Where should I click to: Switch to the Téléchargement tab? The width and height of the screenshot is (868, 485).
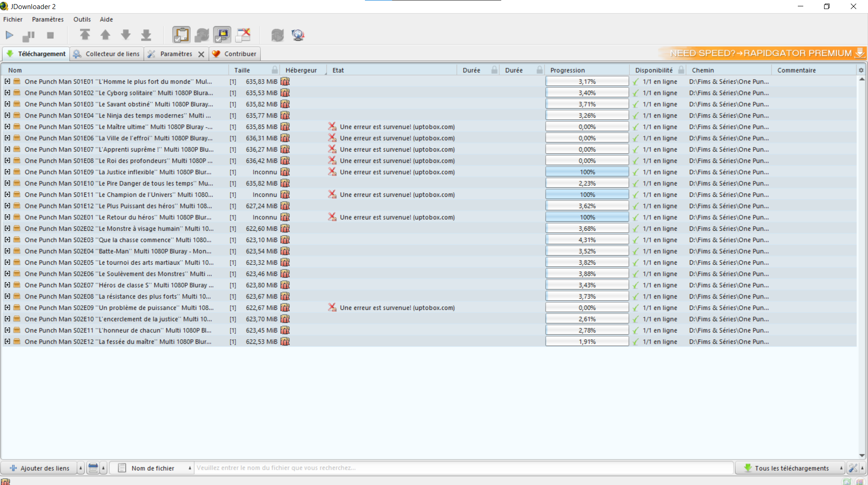(x=36, y=54)
